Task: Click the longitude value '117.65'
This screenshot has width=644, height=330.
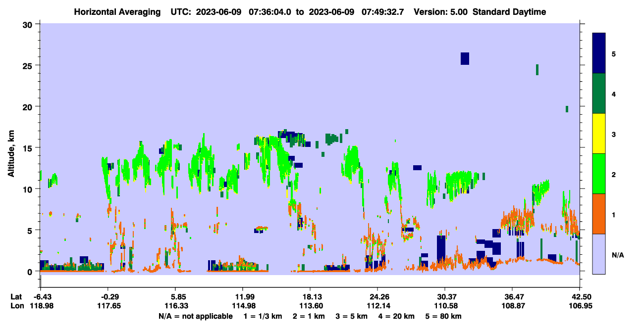Action: point(109,306)
